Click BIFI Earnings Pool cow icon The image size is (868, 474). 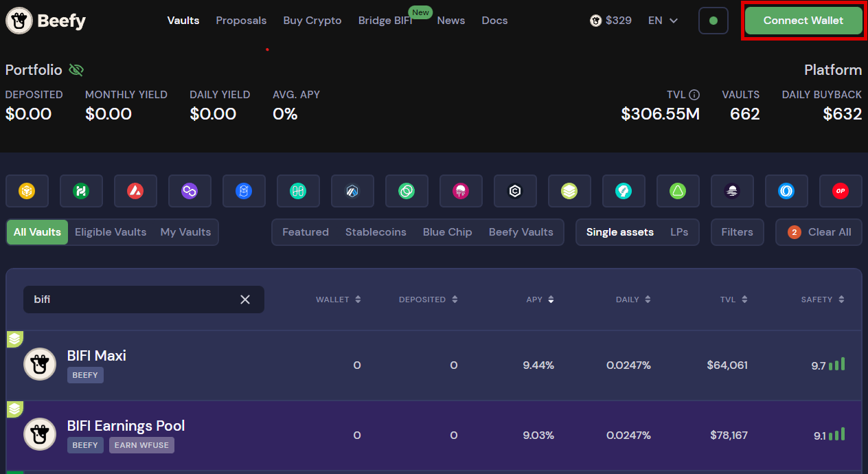point(40,434)
